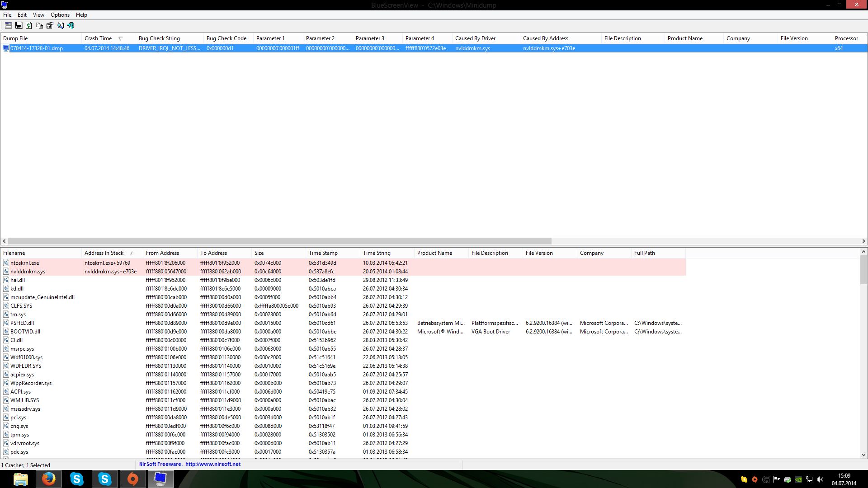
Task: Click the Exit door toolbar icon
Action: [x=71, y=25]
